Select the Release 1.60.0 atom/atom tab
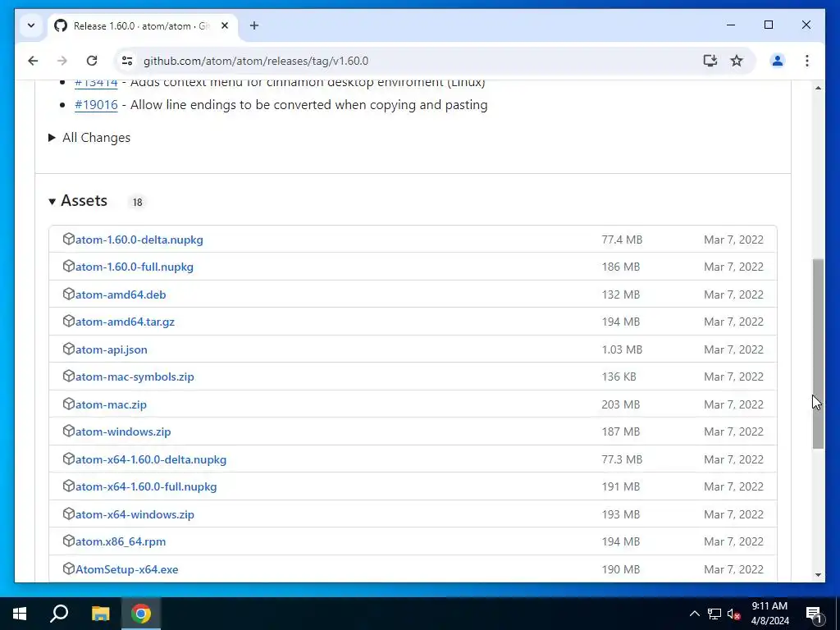840x630 pixels. (x=143, y=25)
